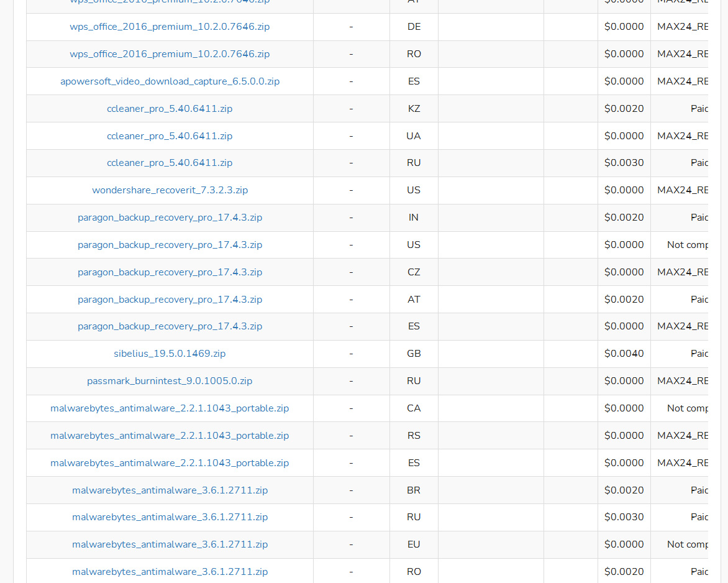728x583 pixels.
Task: Select the RS country cell
Action: 414,436
